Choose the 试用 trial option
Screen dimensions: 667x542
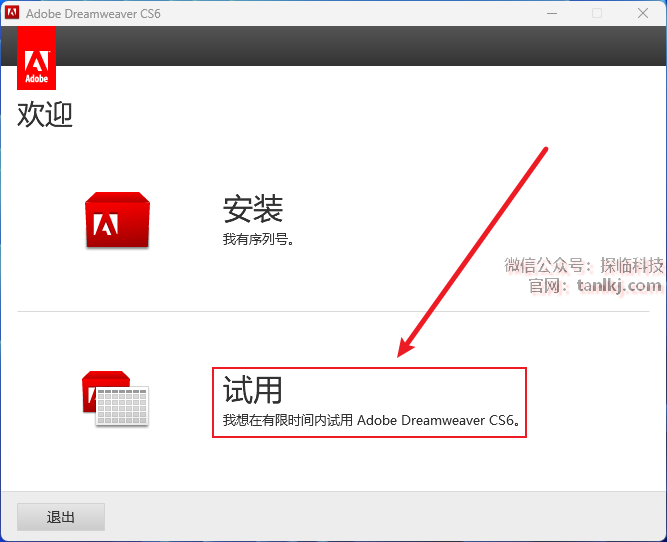tap(253, 390)
